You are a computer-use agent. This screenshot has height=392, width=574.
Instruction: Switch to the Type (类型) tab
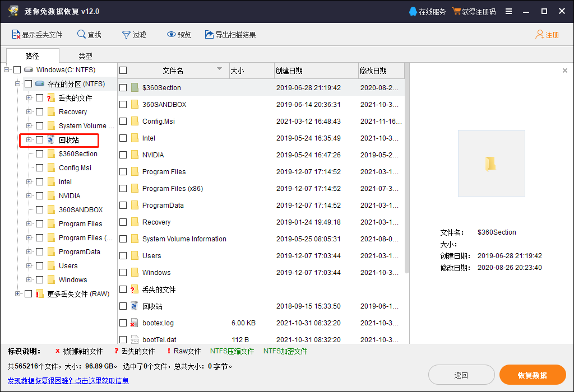tap(85, 56)
